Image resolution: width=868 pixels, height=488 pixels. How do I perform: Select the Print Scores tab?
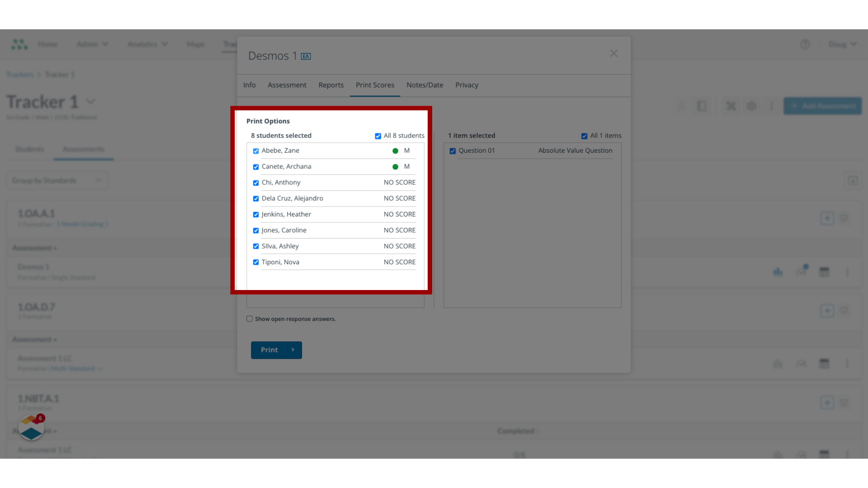pyautogui.click(x=375, y=85)
